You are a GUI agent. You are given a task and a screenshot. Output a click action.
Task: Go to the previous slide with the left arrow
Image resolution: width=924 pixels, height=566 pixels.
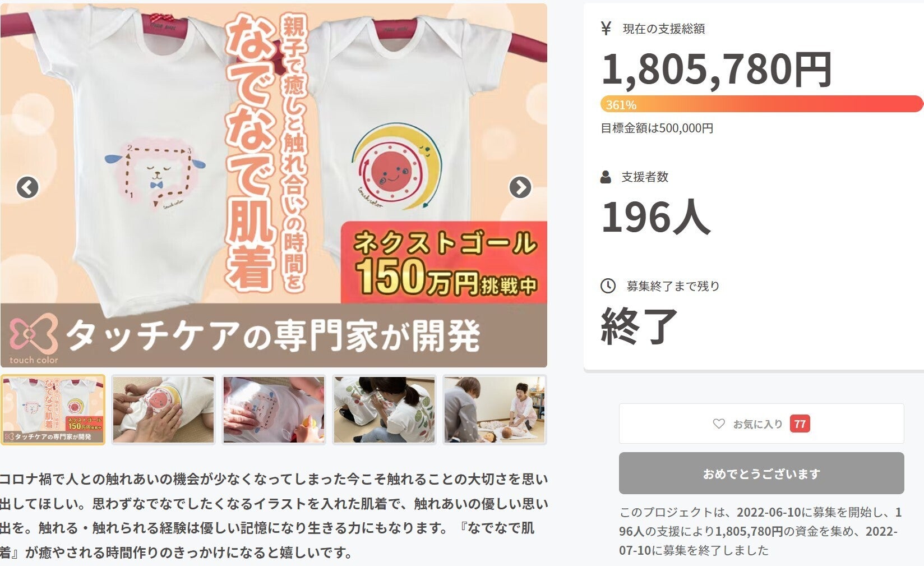pyautogui.click(x=27, y=187)
